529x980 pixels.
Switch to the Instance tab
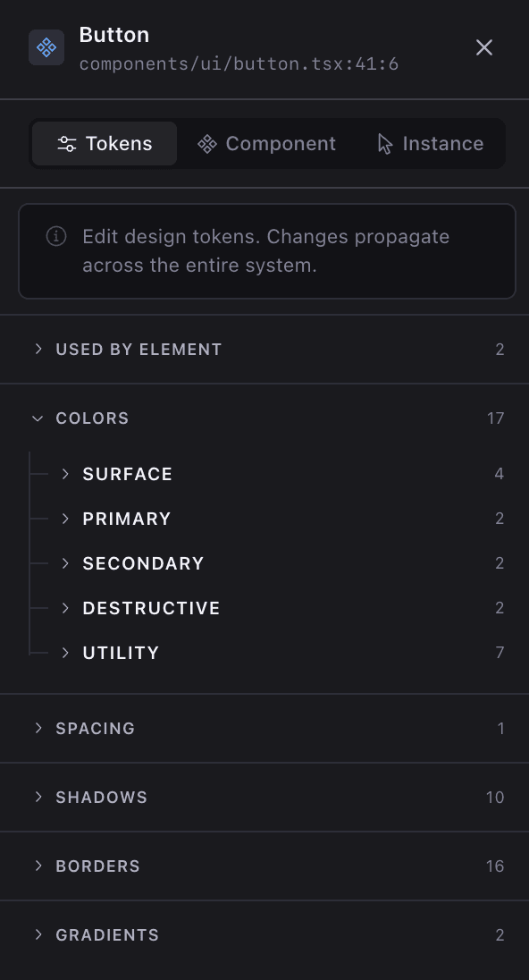(x=429, y=143)
